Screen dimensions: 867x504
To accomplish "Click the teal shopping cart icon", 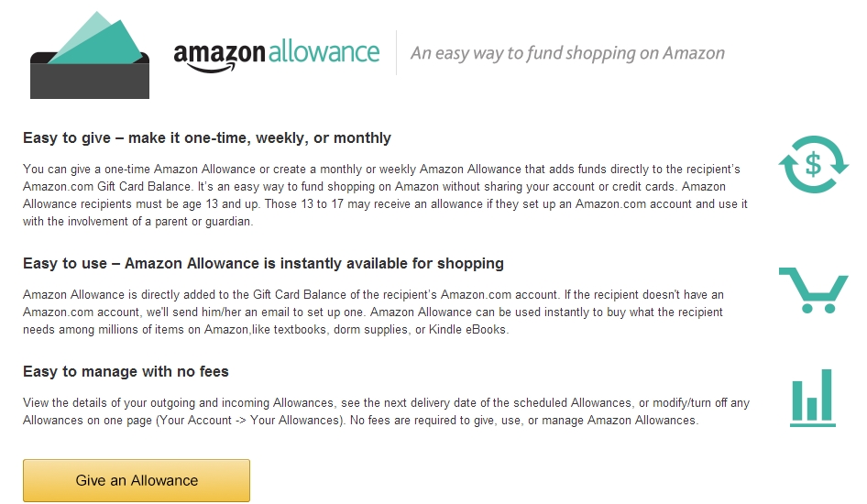I will point(813,289).
